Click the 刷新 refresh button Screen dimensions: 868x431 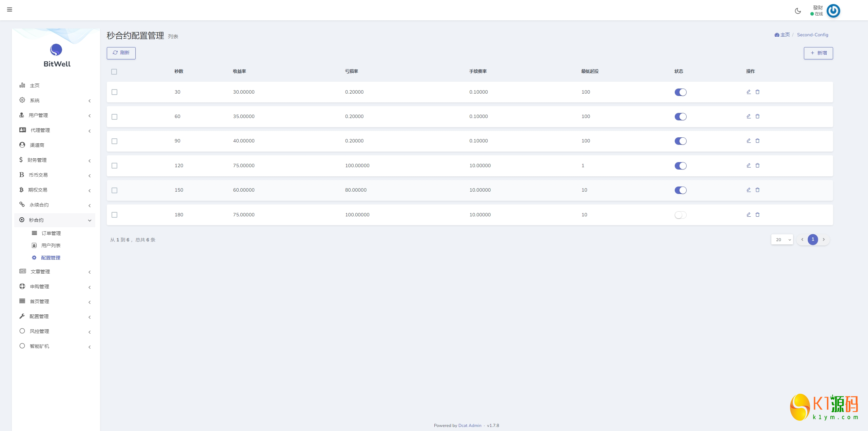click(121, 53)
